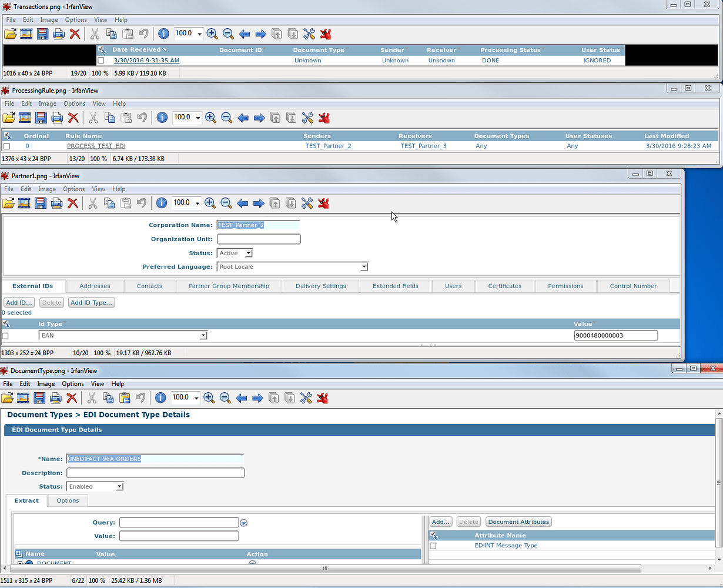Image resolution: width=723 pixels, height=588 pixels.
Task: Open View menu in Partner1.png window
Action: (x=99, y=189)
